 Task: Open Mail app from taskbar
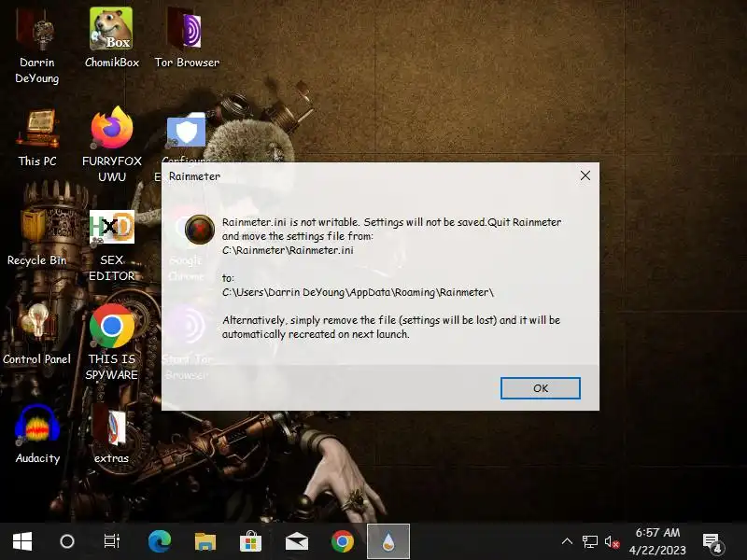point(296,541)
